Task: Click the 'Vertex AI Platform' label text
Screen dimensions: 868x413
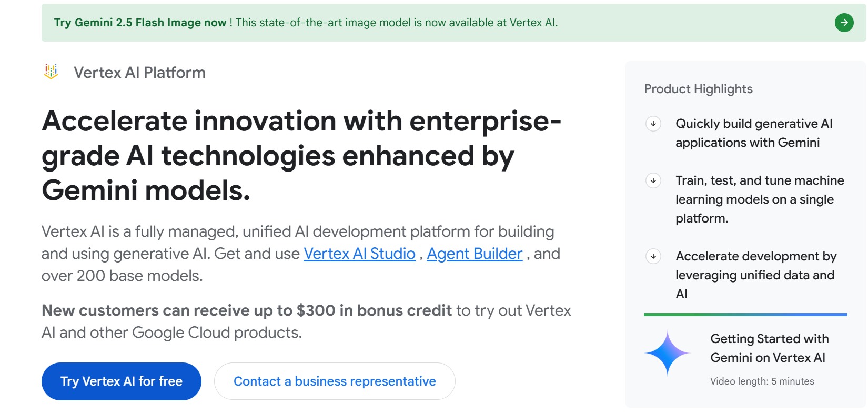Action: (x=139, y=72)
